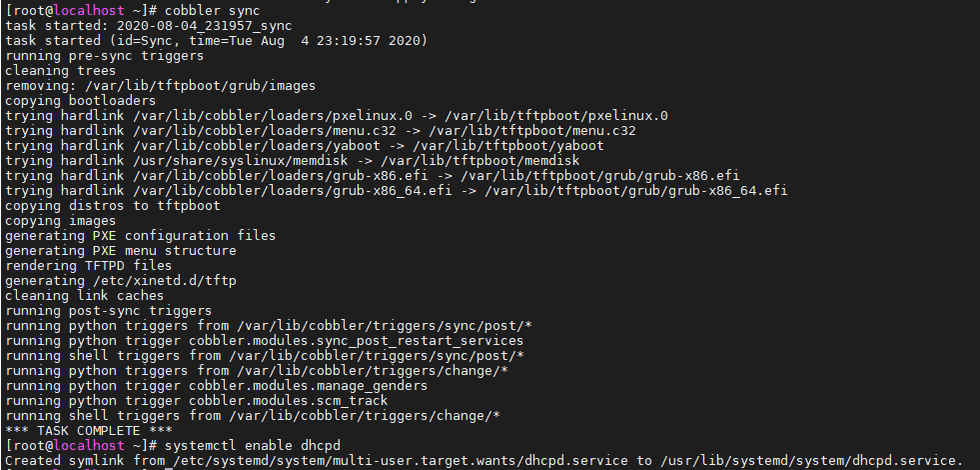The image size is (980, 470).
Task: Click 'cobbler.modules.sync_post_restart_services' trigger text
Action: (355, 340)
